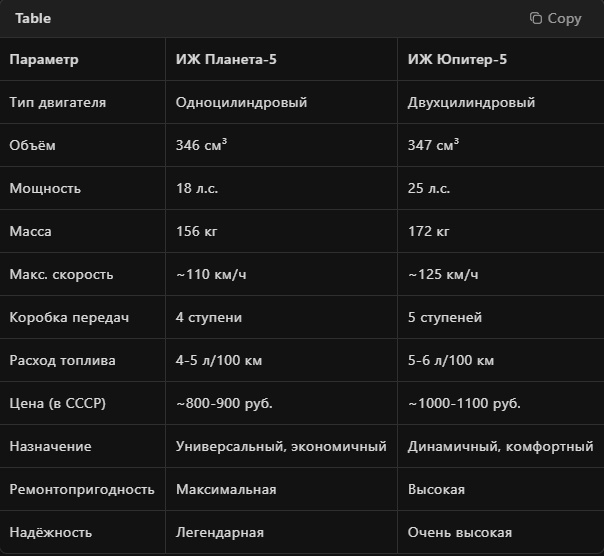Click the Copy button label
Image resolution: width=604 pixels, height=556 pixels.
point(564,18)
